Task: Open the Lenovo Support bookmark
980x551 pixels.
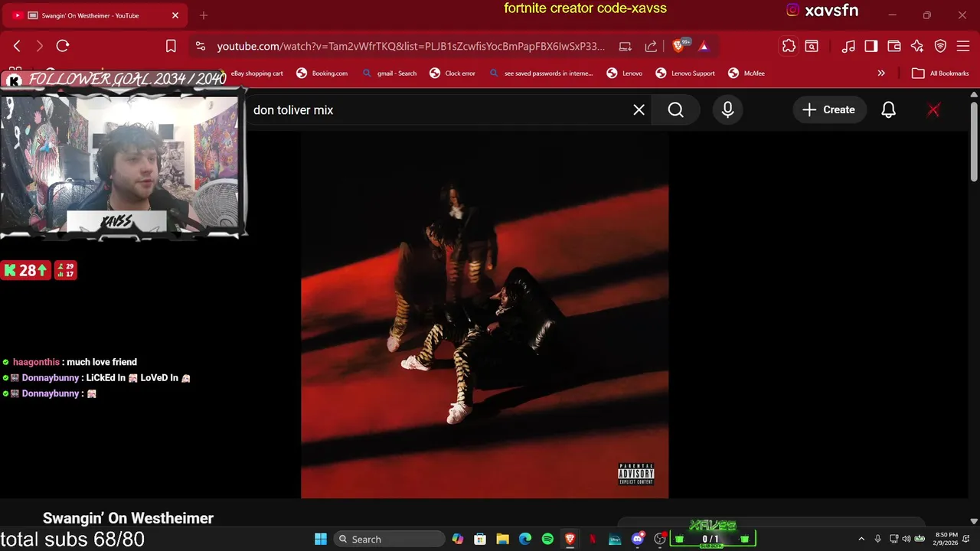Action: [x=685, y=73]
